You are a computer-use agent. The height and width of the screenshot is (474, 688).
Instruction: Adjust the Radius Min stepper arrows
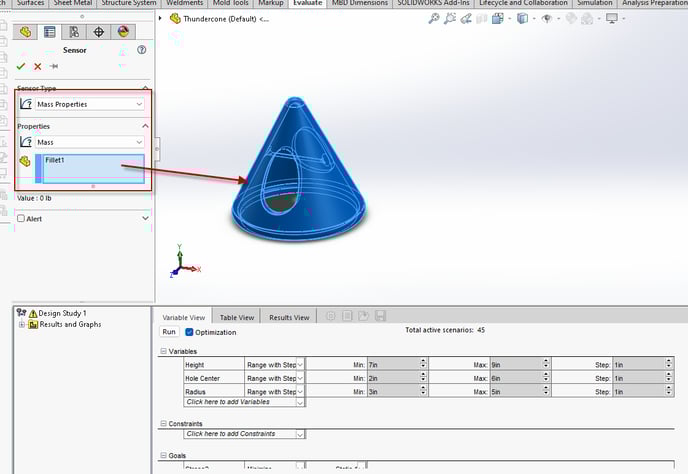pos(423,391)
